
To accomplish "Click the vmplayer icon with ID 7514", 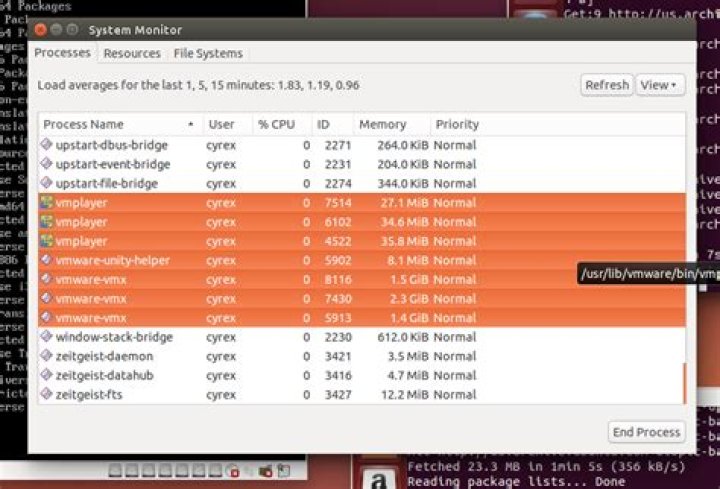I will tap(46, 202).
